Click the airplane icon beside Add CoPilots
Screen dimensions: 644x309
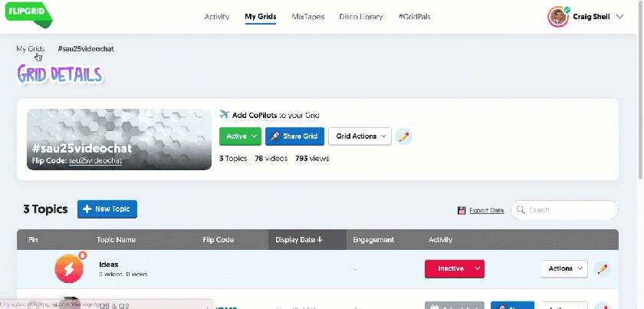(x=225, y=115)
